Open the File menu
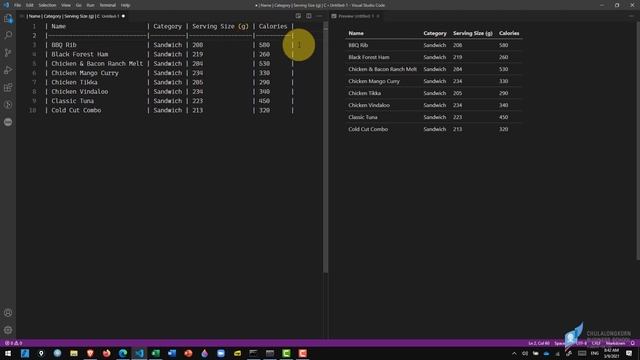640x360 pixels. [17, 5]
